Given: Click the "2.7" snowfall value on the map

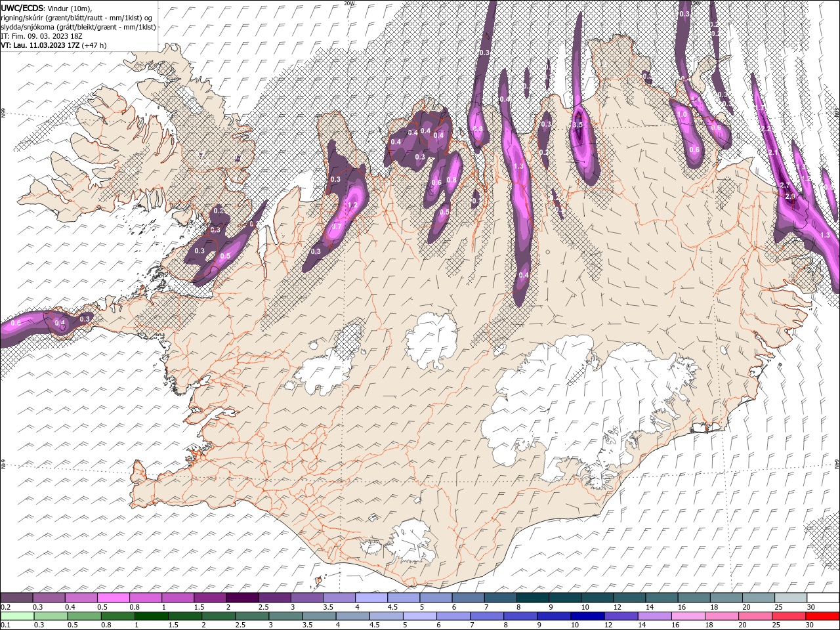Looking at the screenshot, I should click(784, 186).
